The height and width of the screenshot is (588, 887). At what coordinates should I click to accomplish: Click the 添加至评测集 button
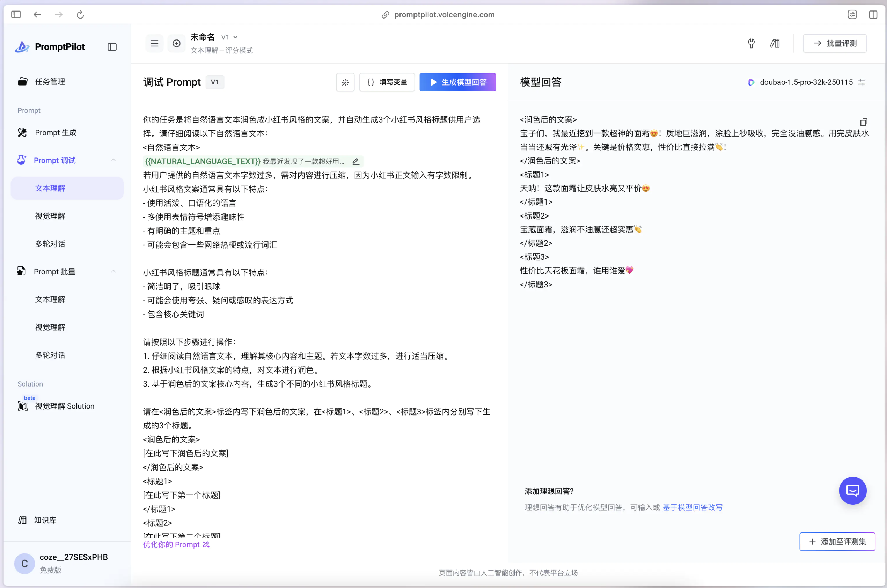pos(837,542)
